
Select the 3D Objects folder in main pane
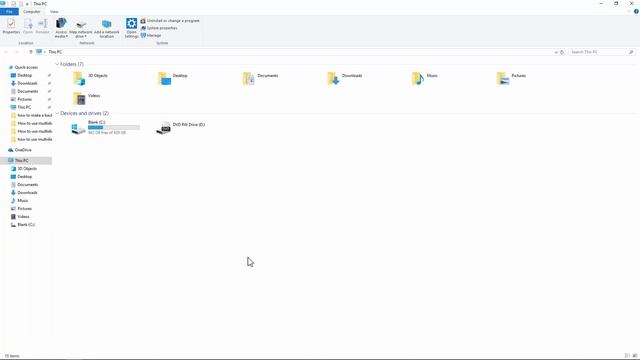tap(91, 78)
